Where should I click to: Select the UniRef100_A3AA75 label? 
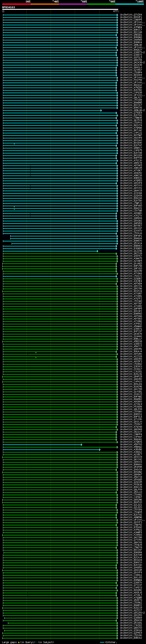pos(131,259)
